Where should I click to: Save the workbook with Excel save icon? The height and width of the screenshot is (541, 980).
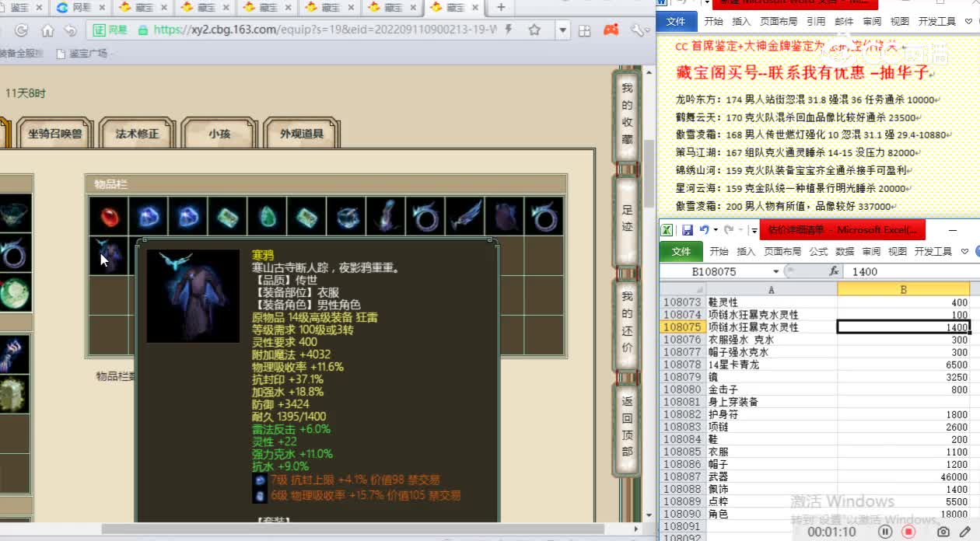[688, 230]
